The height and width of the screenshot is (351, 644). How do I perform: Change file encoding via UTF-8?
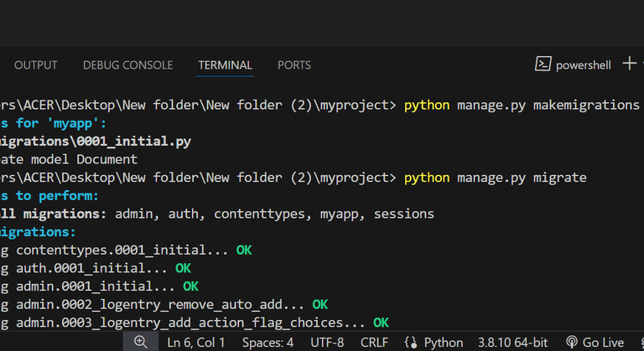327,342
